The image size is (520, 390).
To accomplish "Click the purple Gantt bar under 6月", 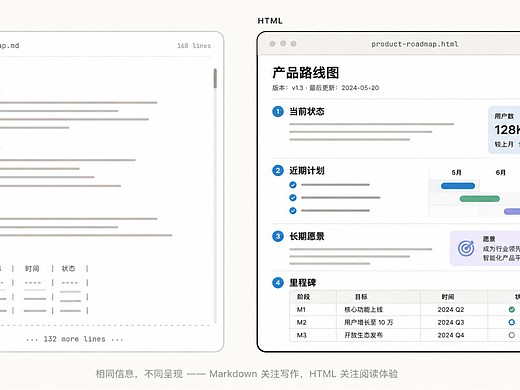I will point(512,211).
